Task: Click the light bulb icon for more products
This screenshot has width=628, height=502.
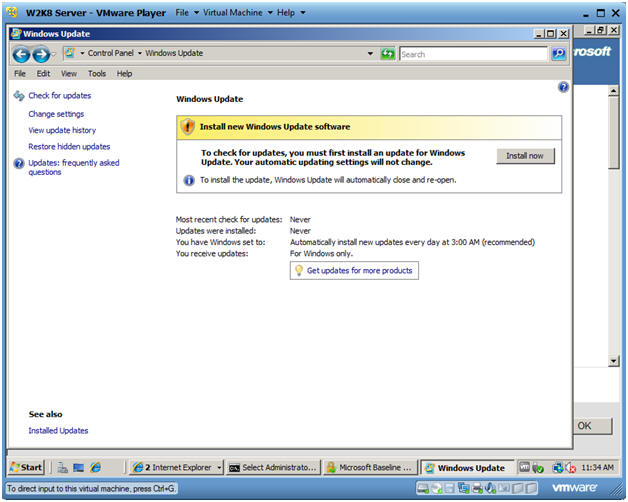Action: tap(298, 270)
